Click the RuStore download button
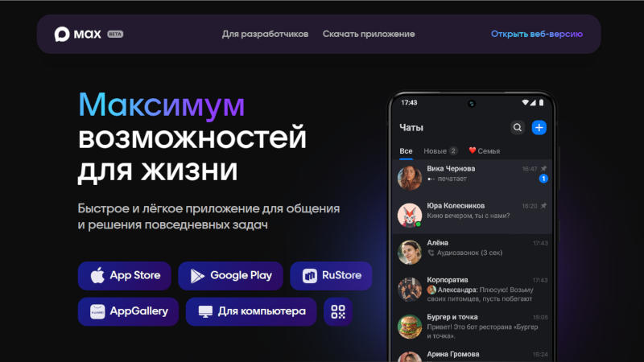644x362 pixels. 331,275
